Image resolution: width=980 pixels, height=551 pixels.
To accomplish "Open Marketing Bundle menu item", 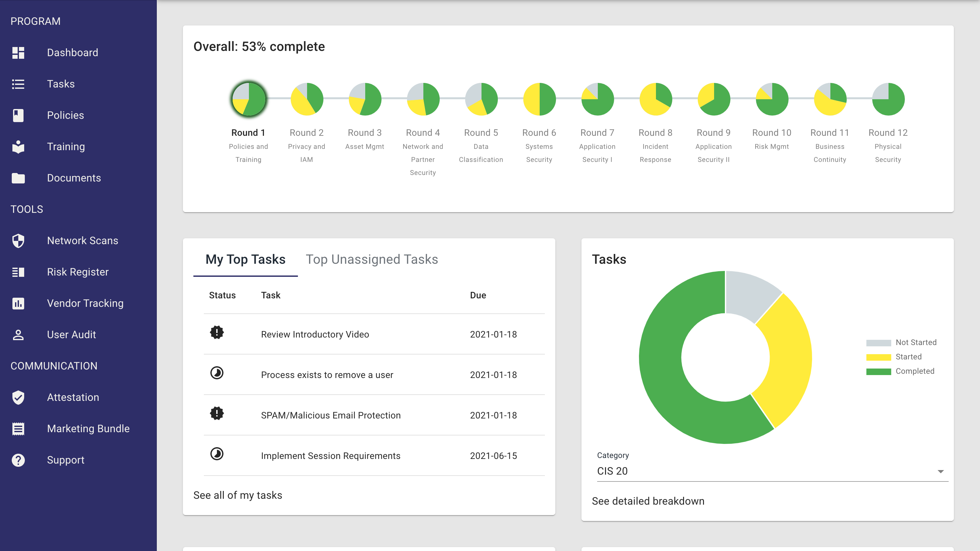I will click(x=78, y=429).
